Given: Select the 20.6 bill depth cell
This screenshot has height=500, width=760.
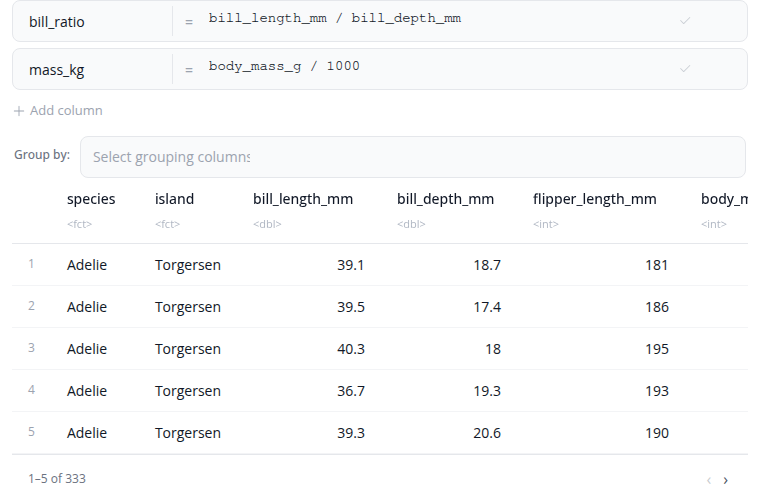Looking at the screenshot, I should (x=487, y=433).
